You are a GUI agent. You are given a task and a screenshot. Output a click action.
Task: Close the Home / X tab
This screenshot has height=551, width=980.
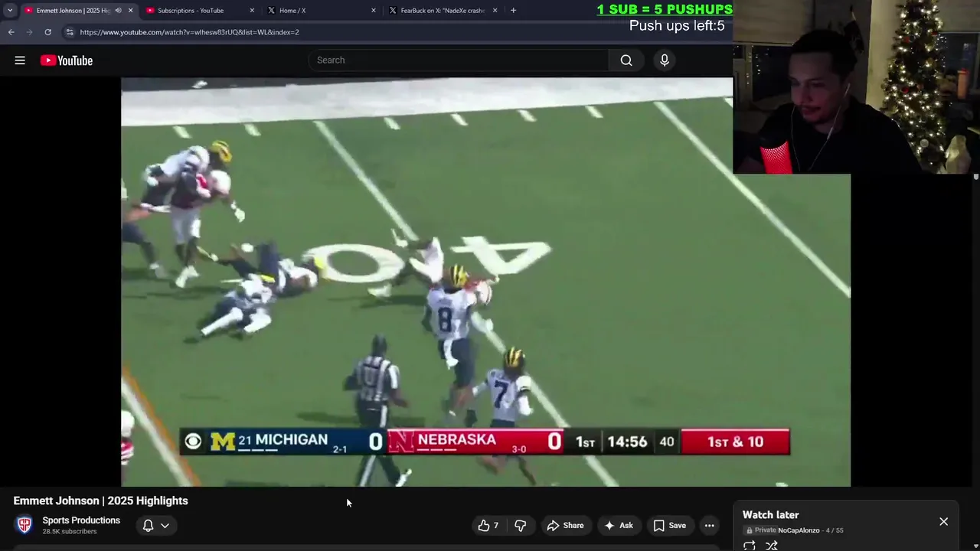(x=374, y=11)
